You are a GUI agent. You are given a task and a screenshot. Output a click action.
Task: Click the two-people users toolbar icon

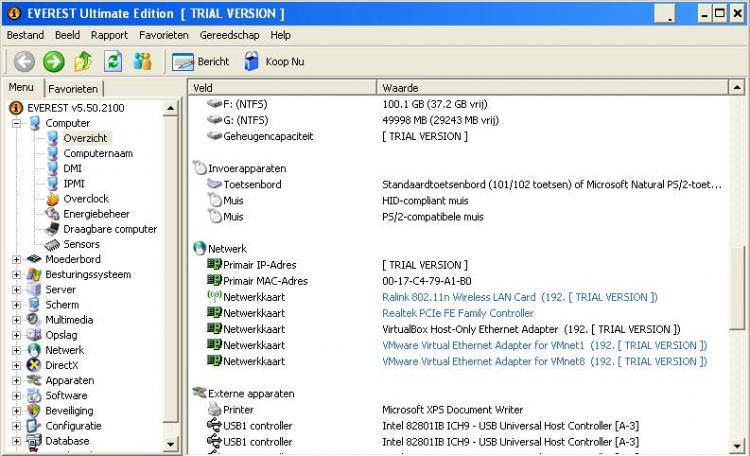pos(143,61)
